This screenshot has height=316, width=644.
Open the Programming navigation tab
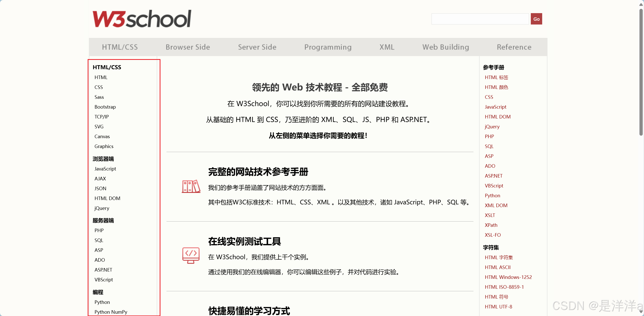(x=328, y=47)
